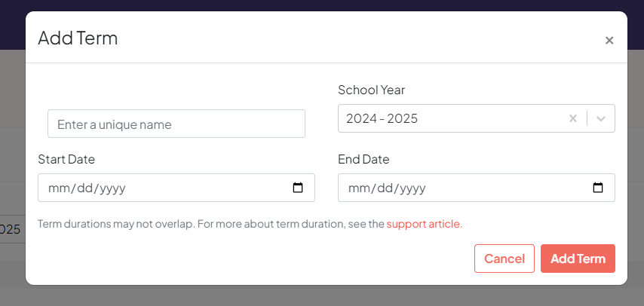Click the 'Enter a unique name' field
Image resolution: width=644 pixels, height=306 pixels.
(x=176, y=124)
